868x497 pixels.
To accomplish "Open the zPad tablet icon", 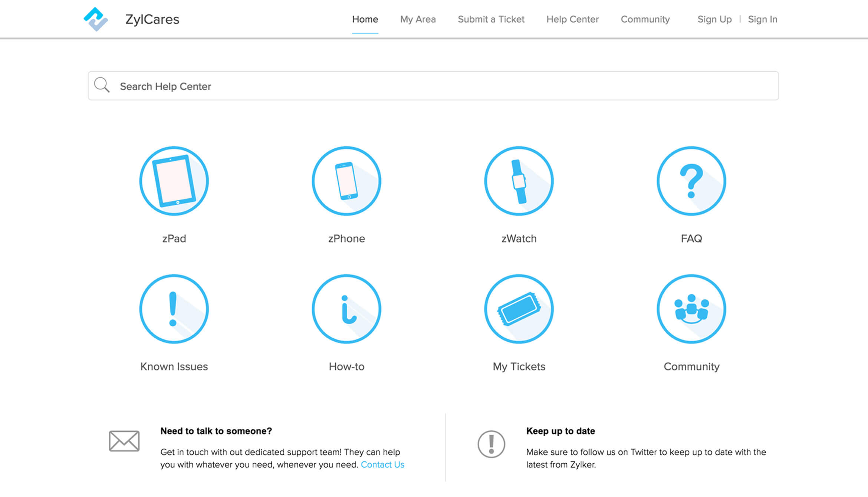I will coord(174,181).
